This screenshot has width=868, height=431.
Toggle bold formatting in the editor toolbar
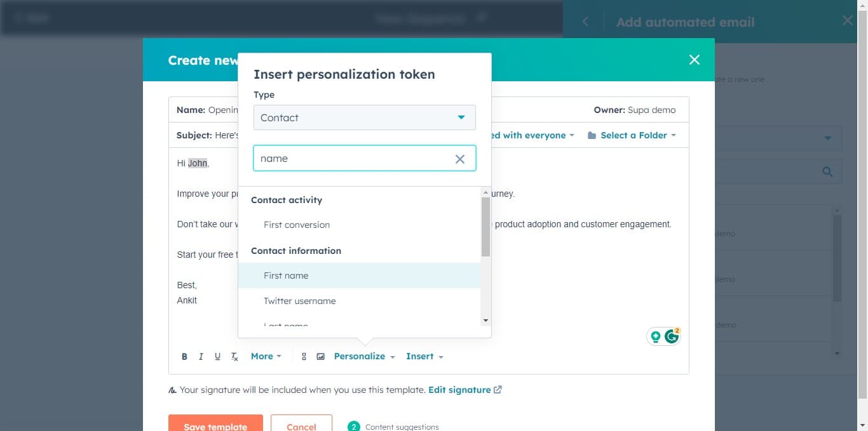click(x=184, y=357)
